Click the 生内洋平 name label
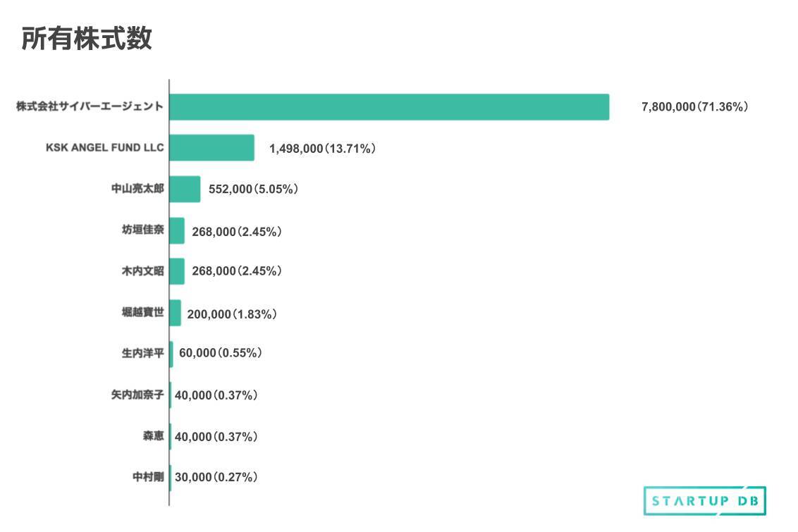Image resolution: width=798 pixels, height=532 pixels. pyautogui.click(x=142, y=353)
